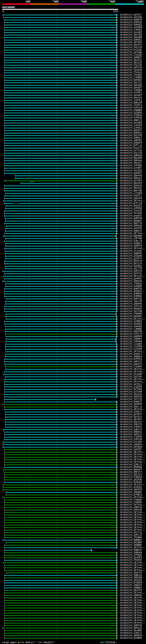
Task: Click the cyan ~100% identity legend bar
Action: [x=130, y=4]
